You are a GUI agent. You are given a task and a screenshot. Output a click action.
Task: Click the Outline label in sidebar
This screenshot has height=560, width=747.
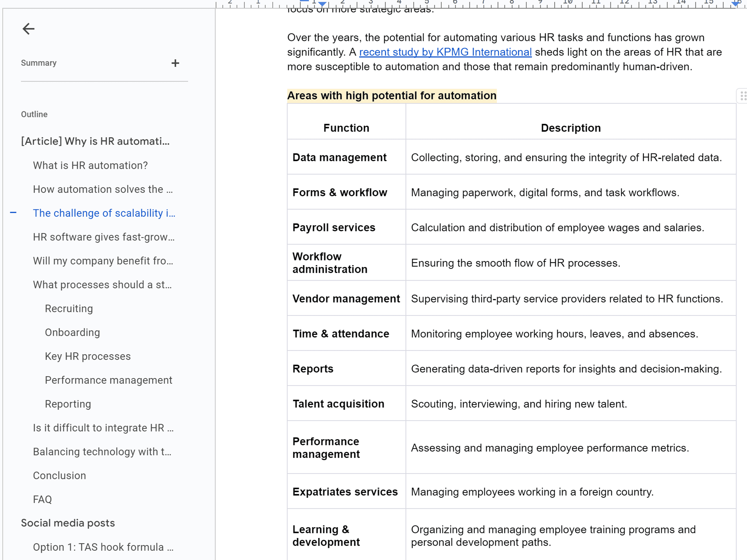point(34,114)
